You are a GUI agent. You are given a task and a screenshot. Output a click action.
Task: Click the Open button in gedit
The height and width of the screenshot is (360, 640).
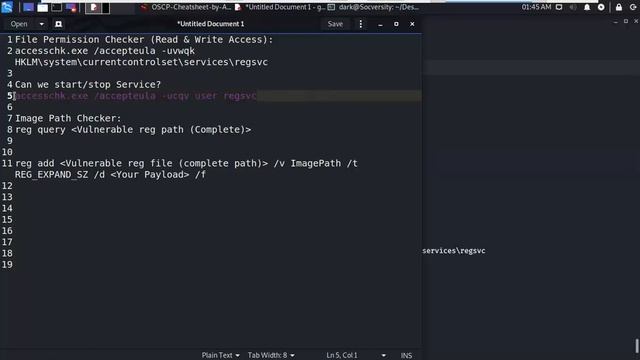pos(19,24)
